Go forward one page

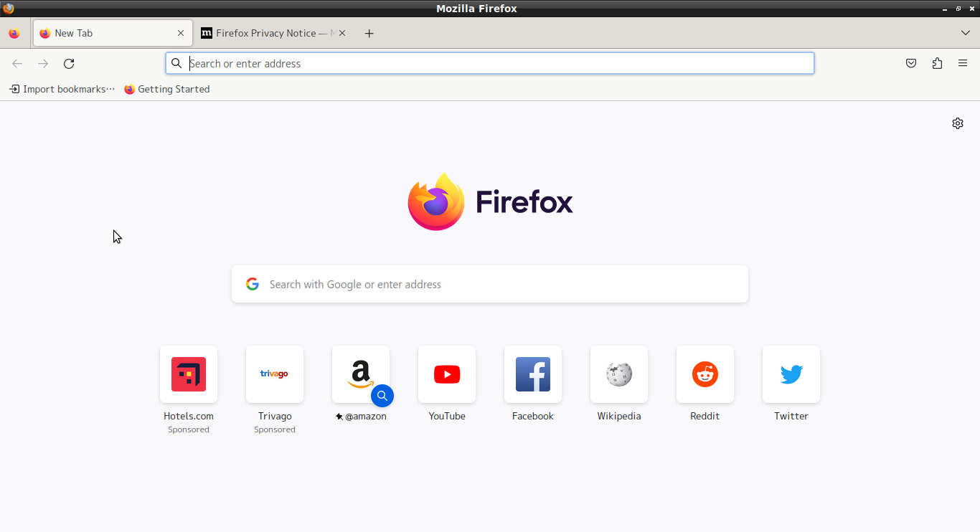click(43, 64)
